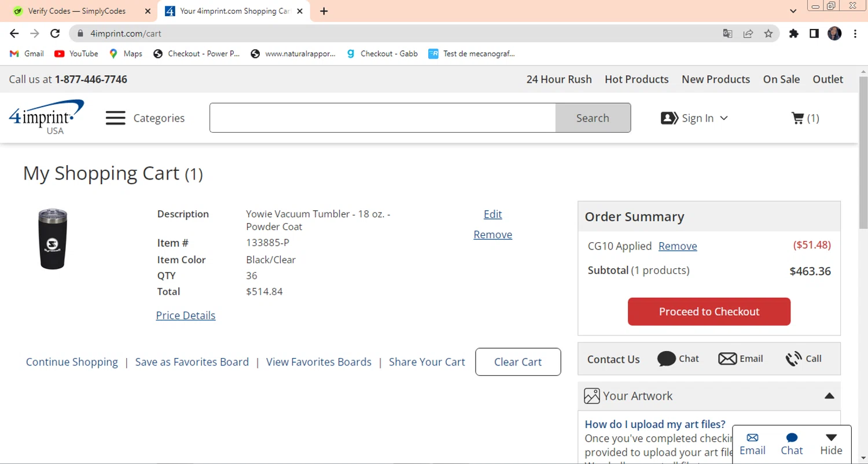The image size is (868, 464).
Task: Open Outlet menu item
Action: point(828,79)
